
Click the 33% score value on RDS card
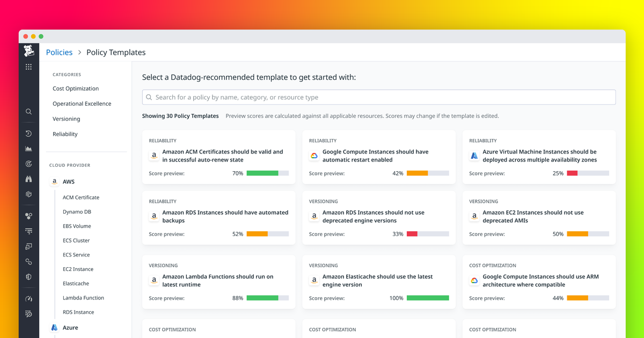(398, 234)
